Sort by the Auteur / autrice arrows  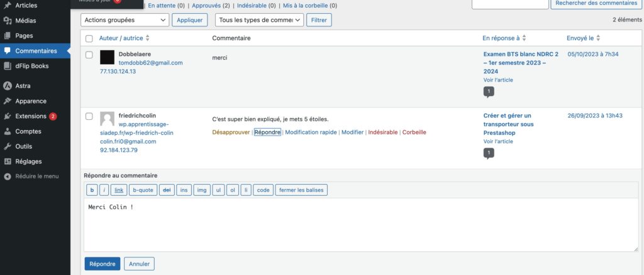click(x=147, y=38)
